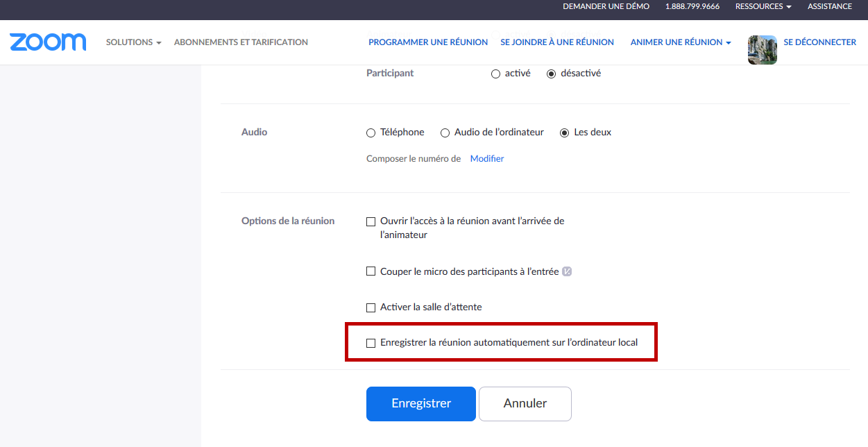
Task: Open the ANIMER UNE RÉUNION dropdown
Action: coord(681,42)
